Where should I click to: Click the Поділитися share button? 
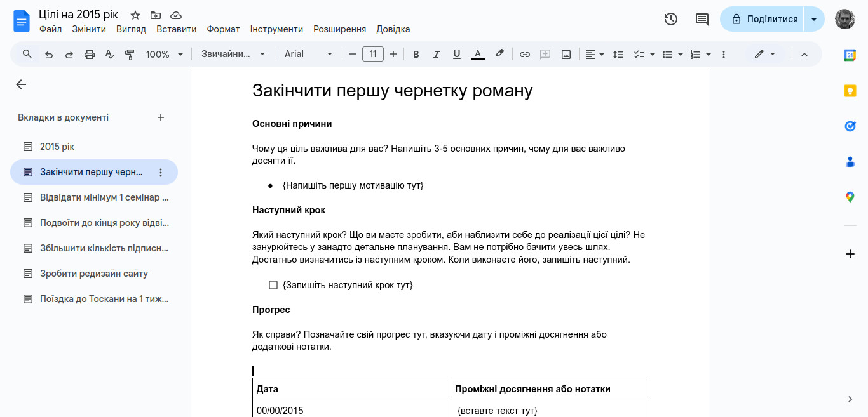[763, 19]
